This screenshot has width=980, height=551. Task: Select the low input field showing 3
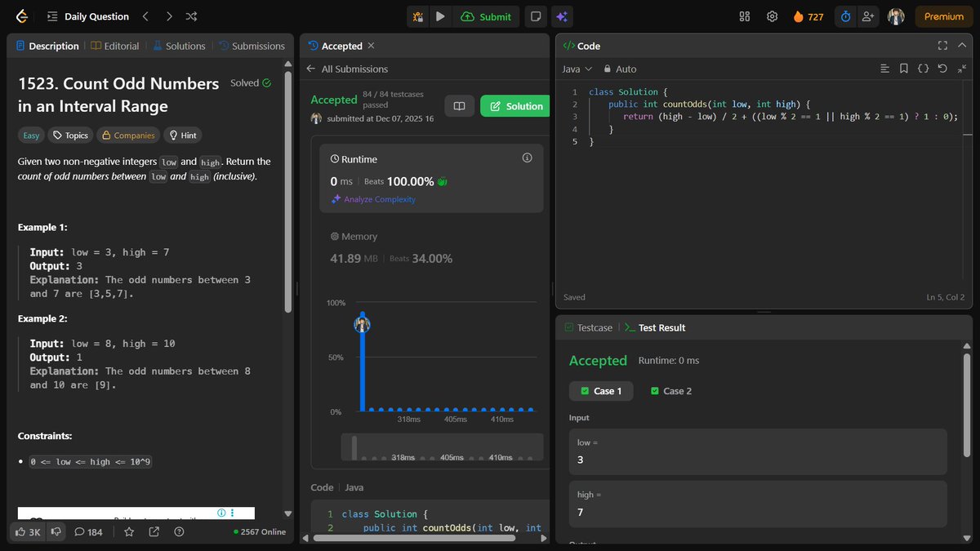pos(756,451)
